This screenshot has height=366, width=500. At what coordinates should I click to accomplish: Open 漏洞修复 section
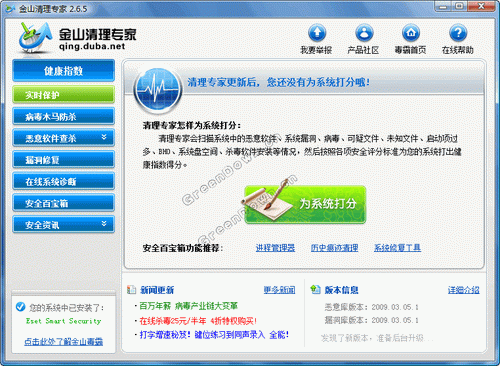pyautogui.click(x=63, y=160)
